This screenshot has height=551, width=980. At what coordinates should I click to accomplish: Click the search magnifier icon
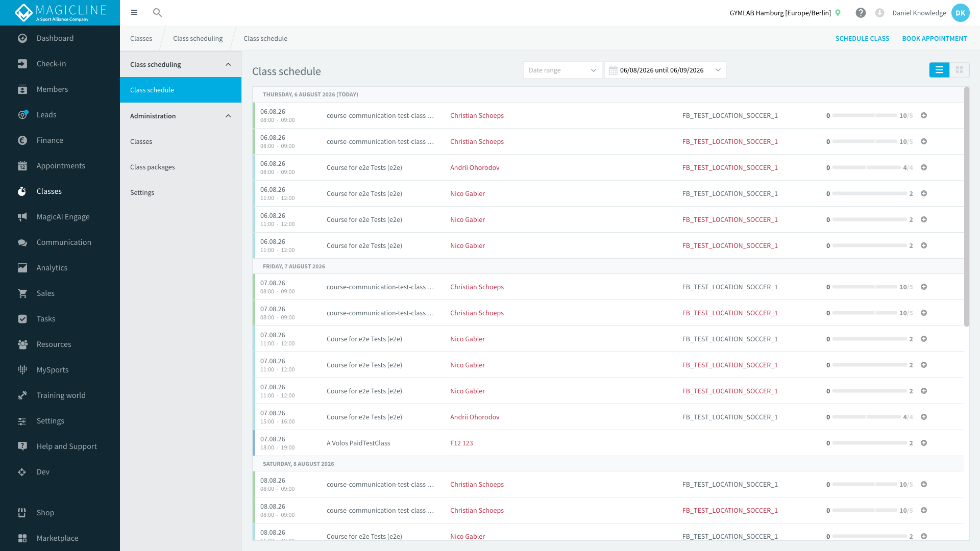(158, 13)
